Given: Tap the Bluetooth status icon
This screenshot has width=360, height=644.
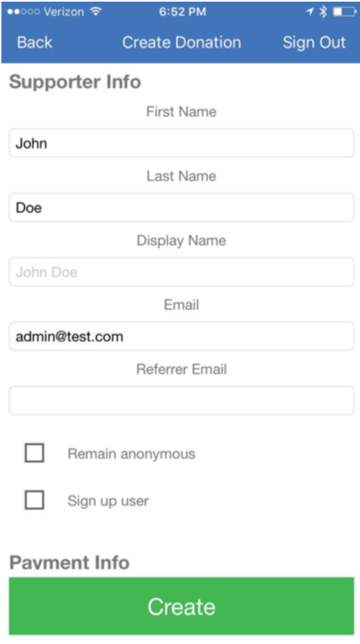Looking at the screenshot, I should pyautogui.click(x=324, y=12).
